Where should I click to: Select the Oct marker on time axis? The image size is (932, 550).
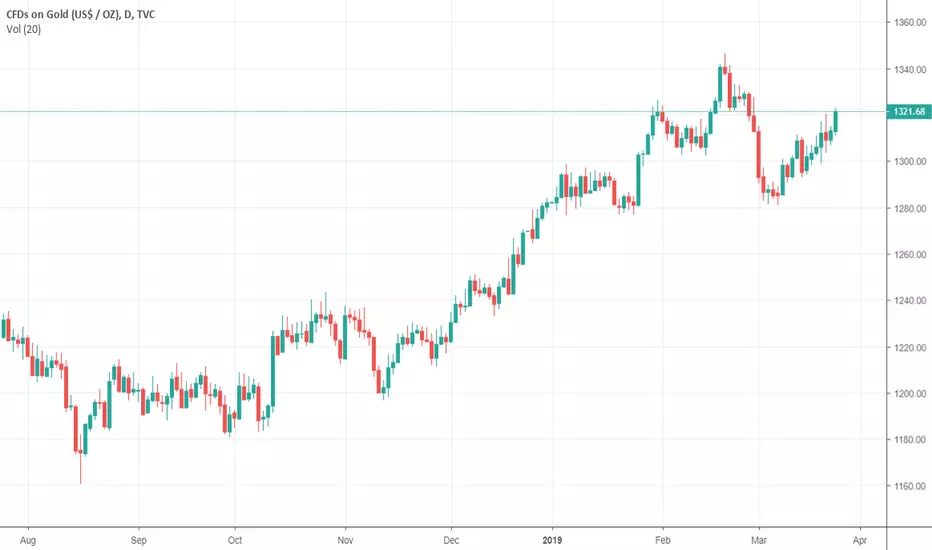coord(235,540)
